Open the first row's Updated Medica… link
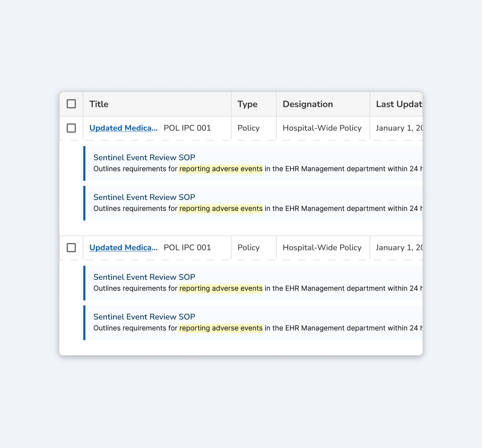The height and width of the screenshot is (448, 482). click(x=124, y=128)
